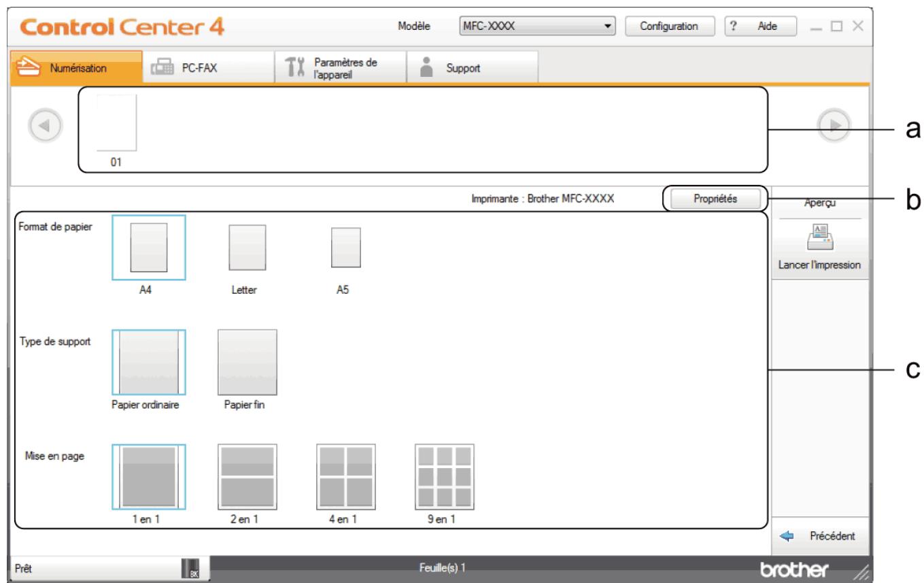Screen dimensions: 924x583
Task: Click the Configuration button
Action: 670,26
